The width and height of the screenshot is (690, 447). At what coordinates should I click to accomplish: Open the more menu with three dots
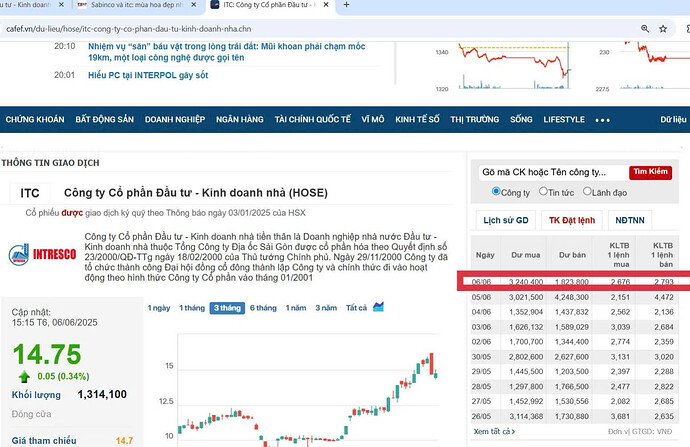602,120
